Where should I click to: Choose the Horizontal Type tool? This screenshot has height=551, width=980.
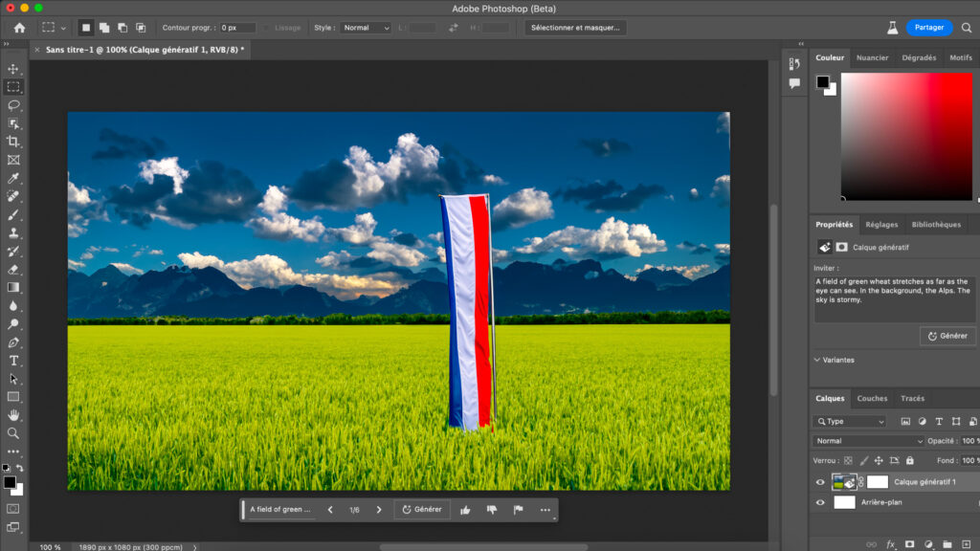(13, 361)
